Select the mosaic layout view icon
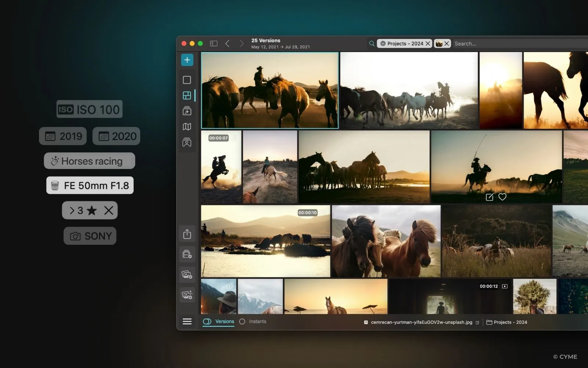 (187, 95)
